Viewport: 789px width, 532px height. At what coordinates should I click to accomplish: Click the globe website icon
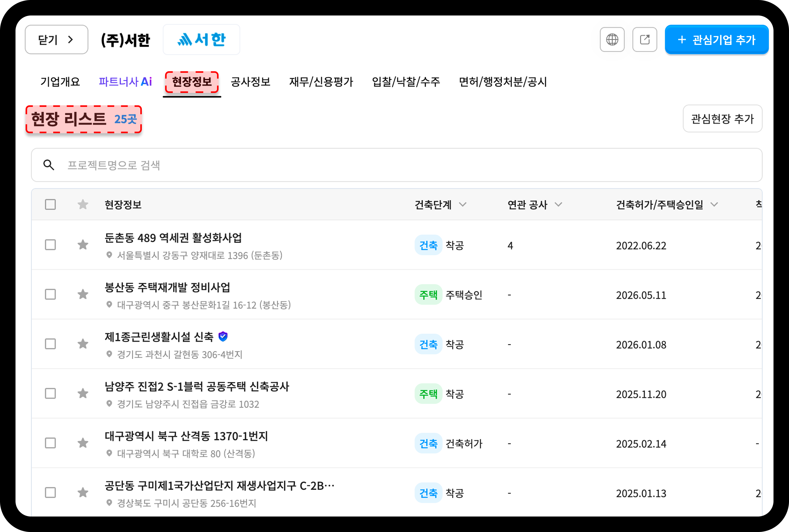(x=612, y=39)
